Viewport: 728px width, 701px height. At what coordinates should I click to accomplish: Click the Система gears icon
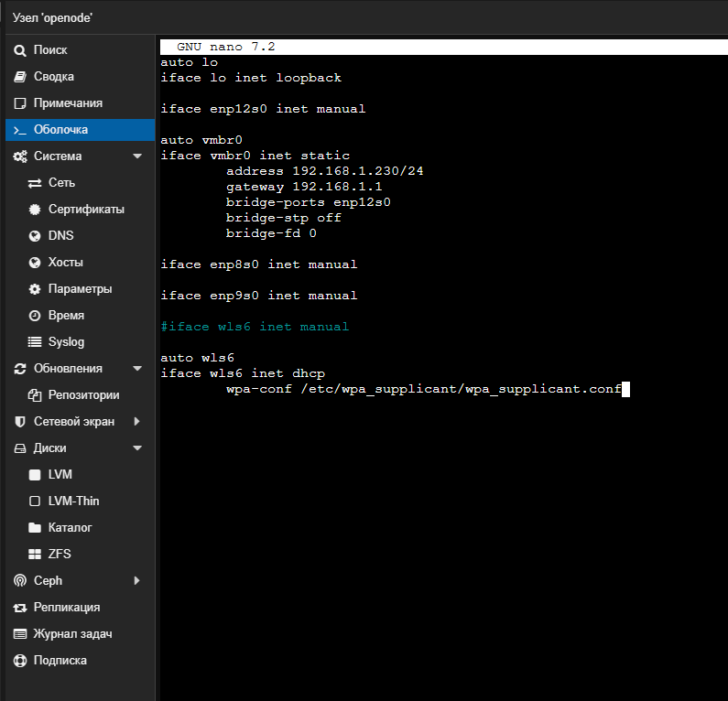point(20,156)
